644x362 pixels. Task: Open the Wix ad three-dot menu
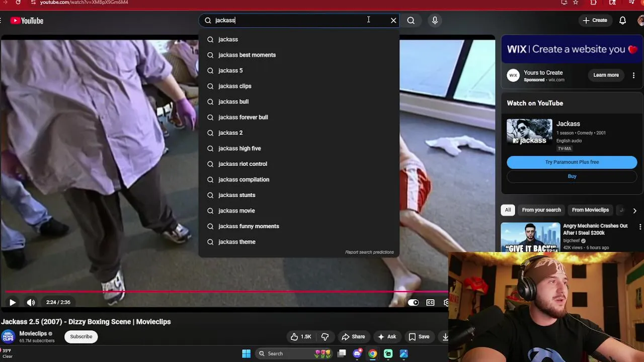[633, 75]
